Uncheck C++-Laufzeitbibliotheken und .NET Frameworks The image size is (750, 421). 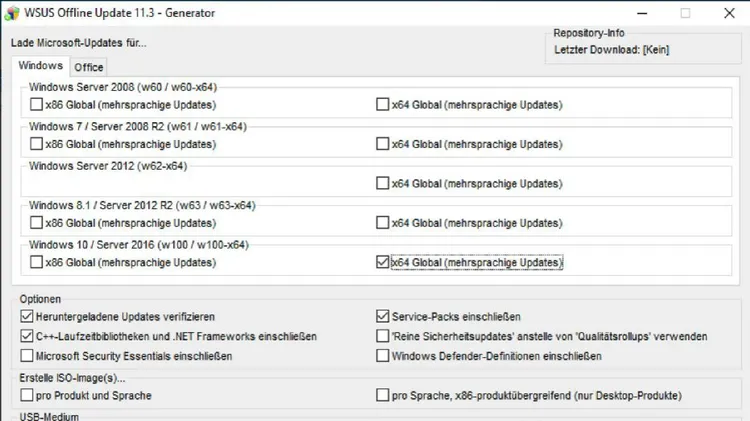[x=27, y=336]
